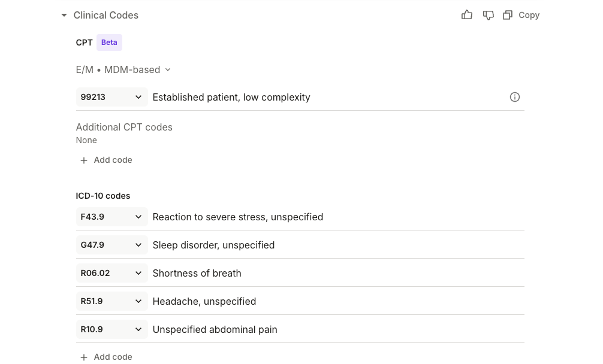The height and width of the screenshot is (364, 603).
Task: Click the copy icon beside Copy
Action: coord(508,15)
